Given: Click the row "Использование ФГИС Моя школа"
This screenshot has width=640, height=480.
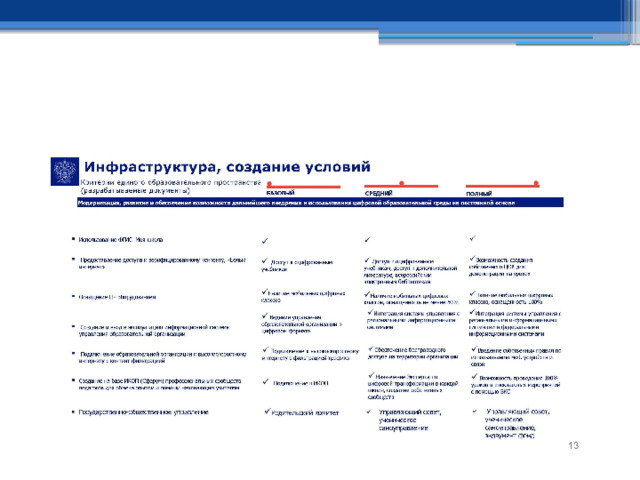Looking at the screenshot, I should point(120,240).
